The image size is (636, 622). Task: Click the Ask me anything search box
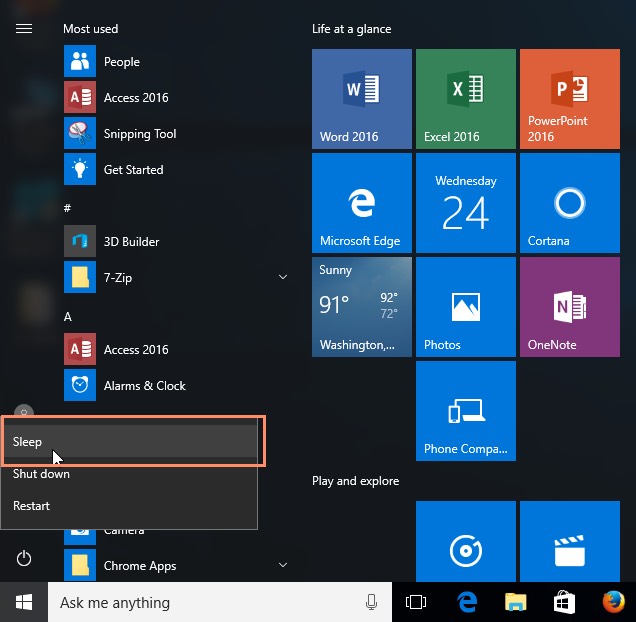(x=220, y=602)
